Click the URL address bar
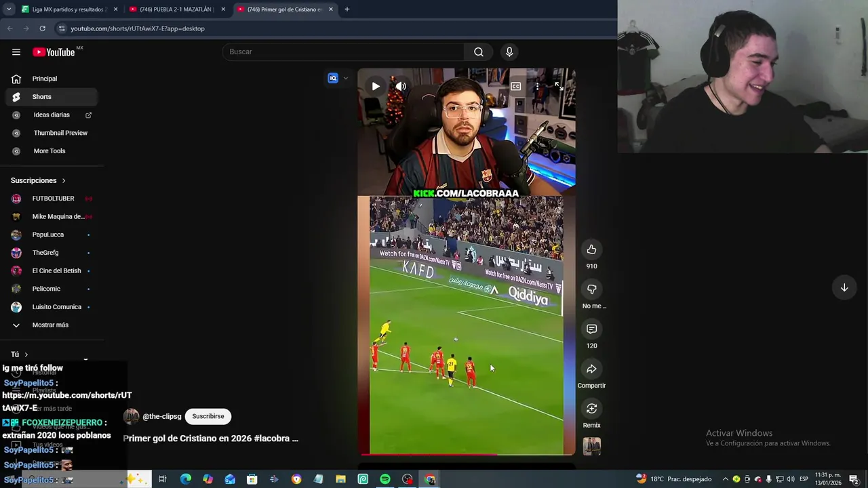Image resolution: width=868 pixels, height=488 pixels. coord(332,28)
